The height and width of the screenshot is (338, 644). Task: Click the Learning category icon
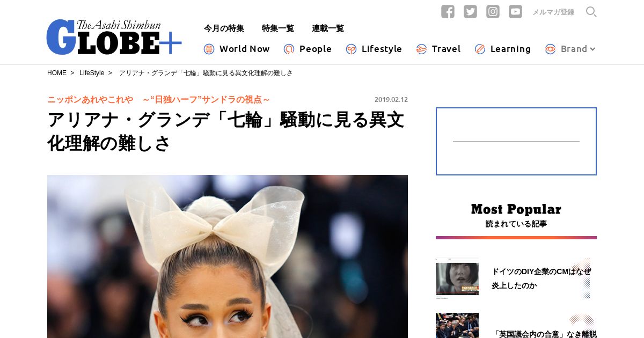(x=480, y=49)
